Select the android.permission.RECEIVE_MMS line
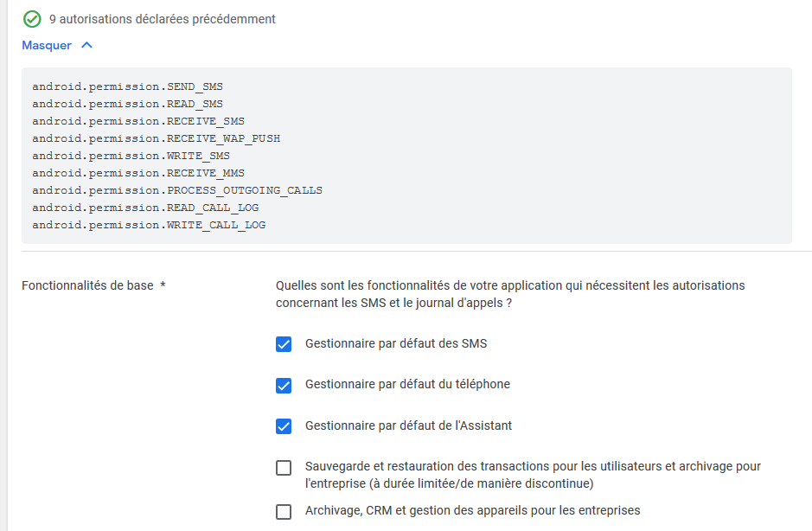Viewport: 812px width, 531px height. click(x=138, y=173)
